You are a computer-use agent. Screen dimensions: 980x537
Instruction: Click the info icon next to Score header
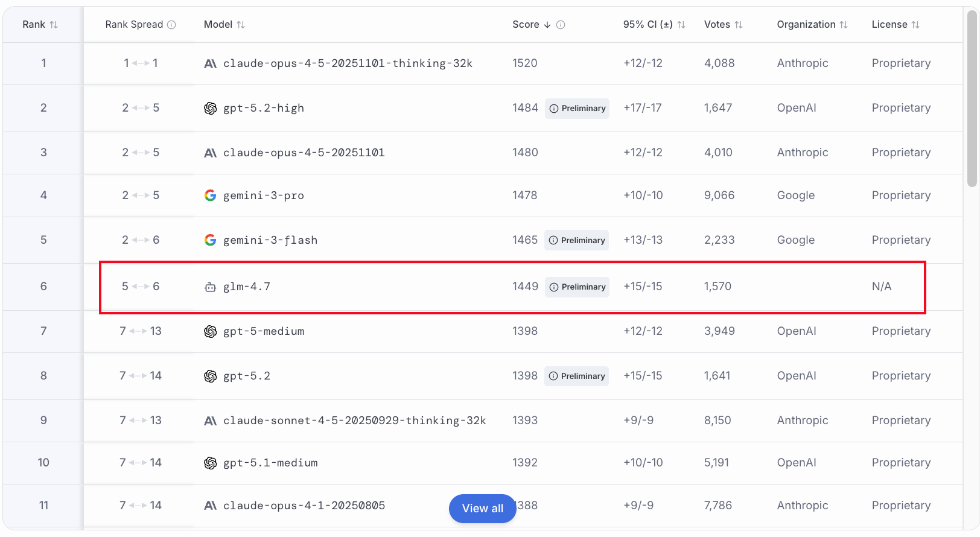[x=561, y=25]
